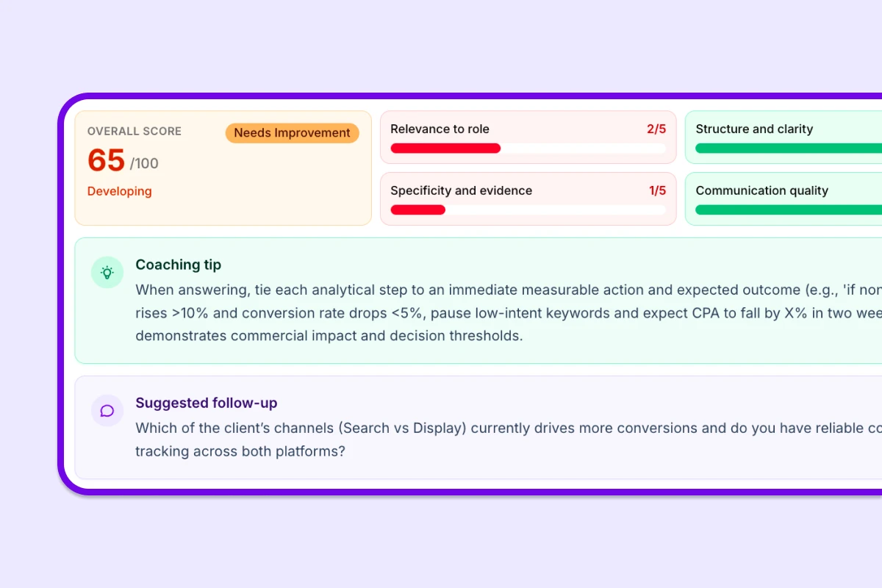Select the Coaching tip heading

coord(179,265)
